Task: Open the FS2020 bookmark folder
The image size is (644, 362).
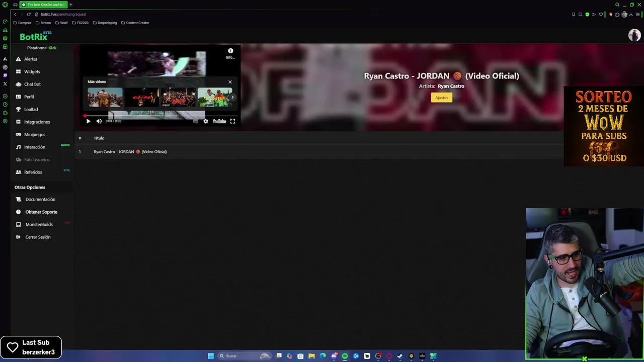Action: click(x=80, y=23)
